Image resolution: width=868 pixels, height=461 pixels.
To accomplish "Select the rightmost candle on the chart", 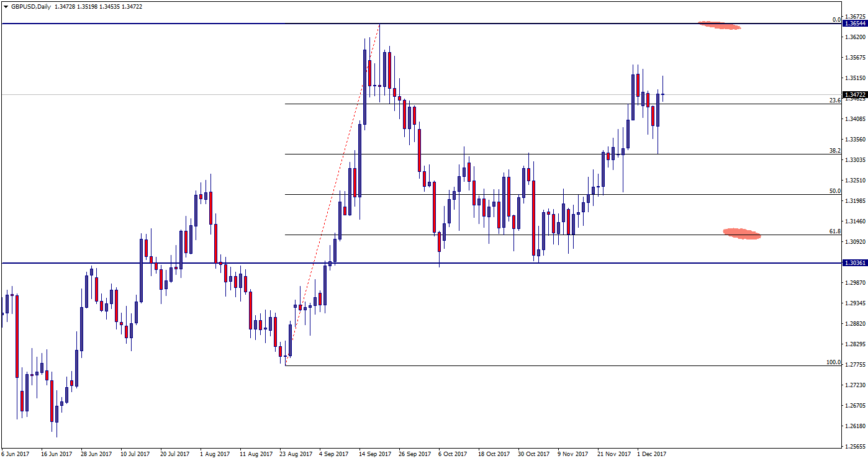I will [663, 94].
